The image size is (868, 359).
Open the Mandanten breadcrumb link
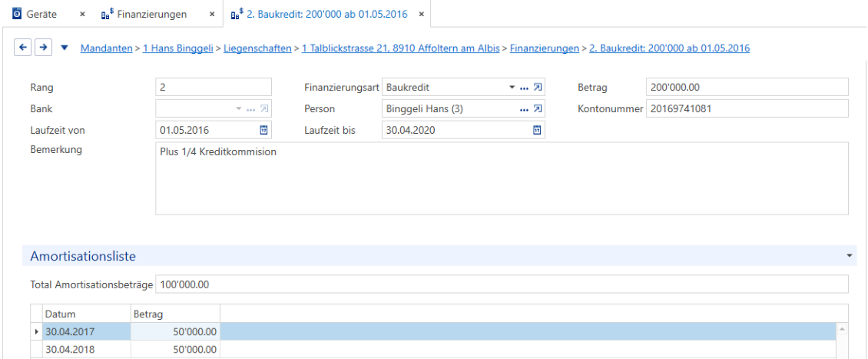[x=106, y=48]
